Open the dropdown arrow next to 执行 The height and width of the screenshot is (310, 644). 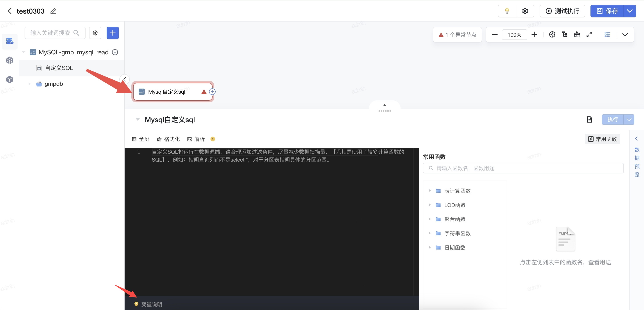pos(629,119)
